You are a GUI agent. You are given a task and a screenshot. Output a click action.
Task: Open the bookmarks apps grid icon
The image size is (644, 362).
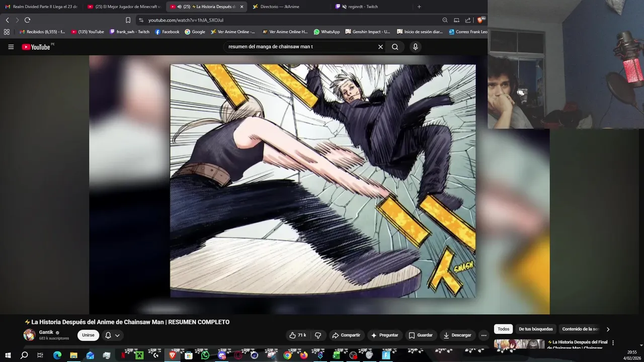7,32
